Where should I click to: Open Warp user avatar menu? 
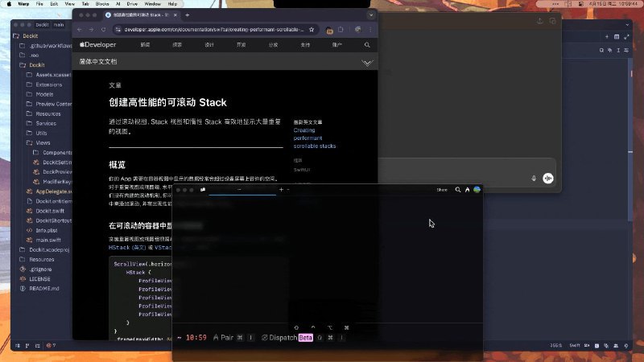(477, 189)
